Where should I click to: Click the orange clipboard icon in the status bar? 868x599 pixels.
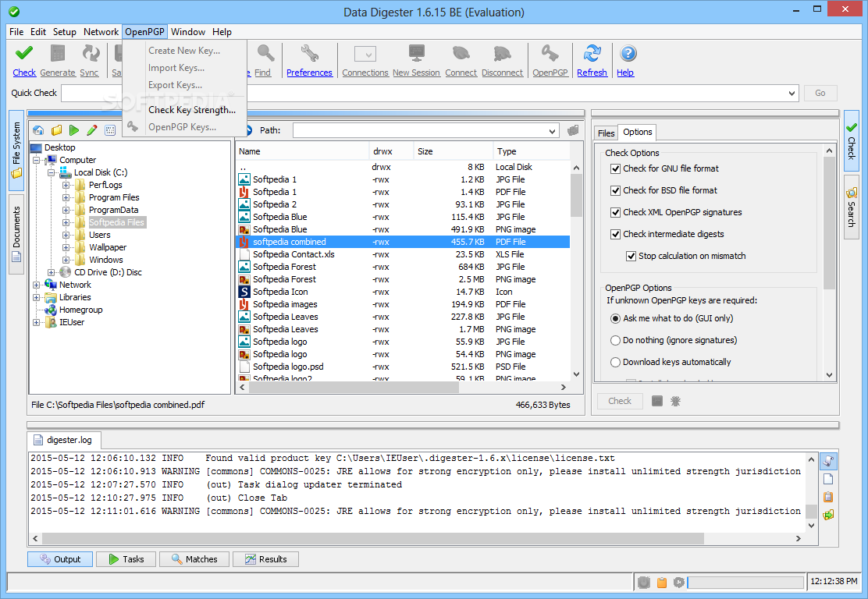[661, 582]
